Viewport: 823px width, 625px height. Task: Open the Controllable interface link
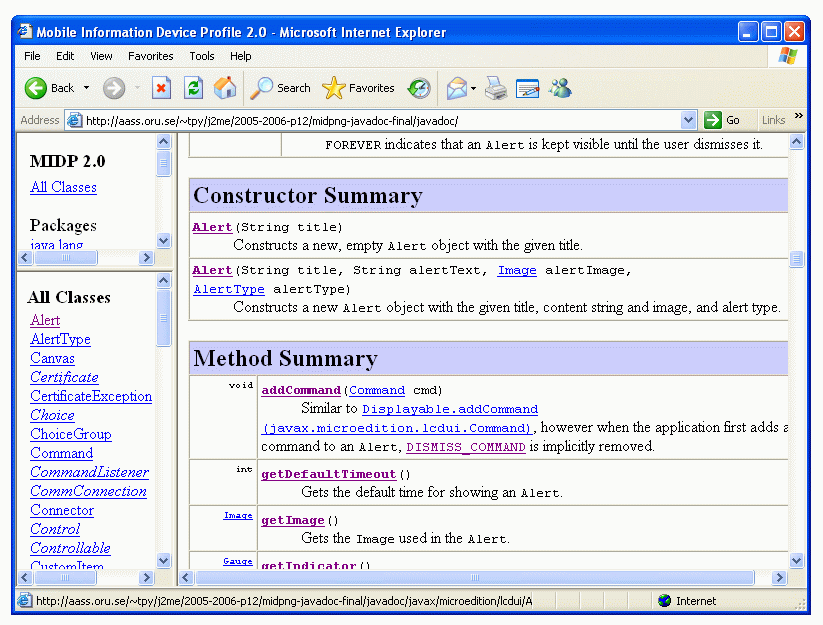click(x=70, y=548)
